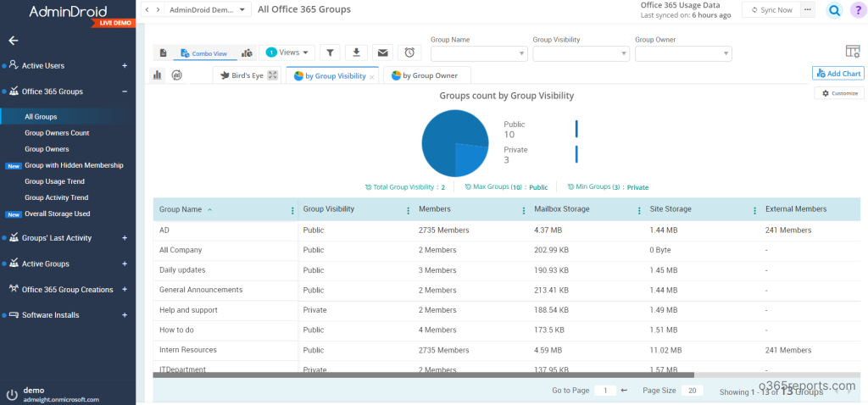Click the Add Chart button

[838, 74]
